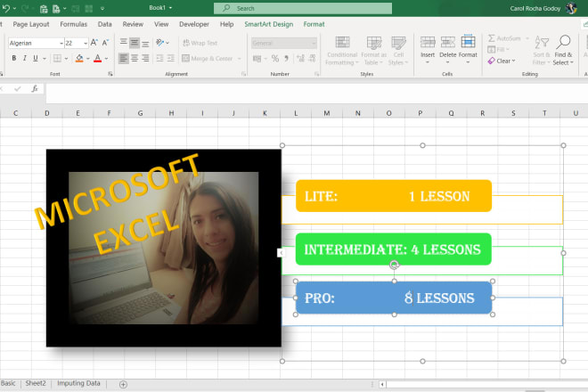Click the Search box in title bar

pyautogui.click(x=303, y=8)
